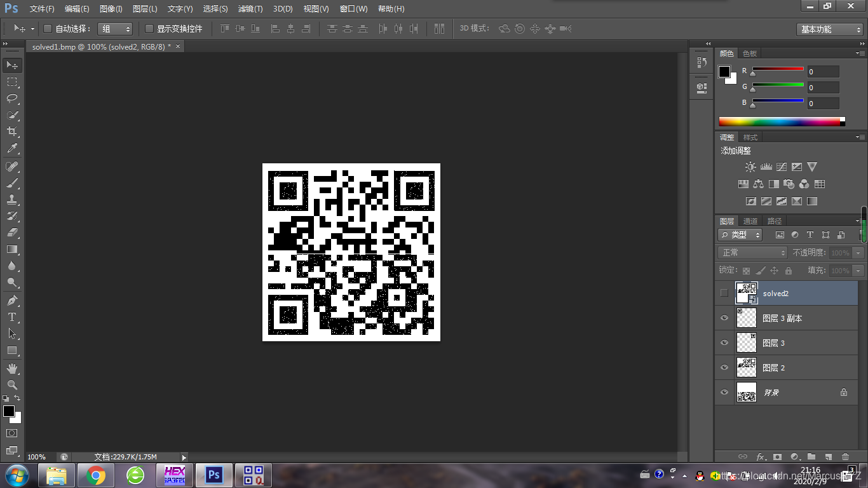Image resolution: width=868 pixels, height=488 pixels.
Task: Click delete layer trash icon
Action: pos(845,456)
